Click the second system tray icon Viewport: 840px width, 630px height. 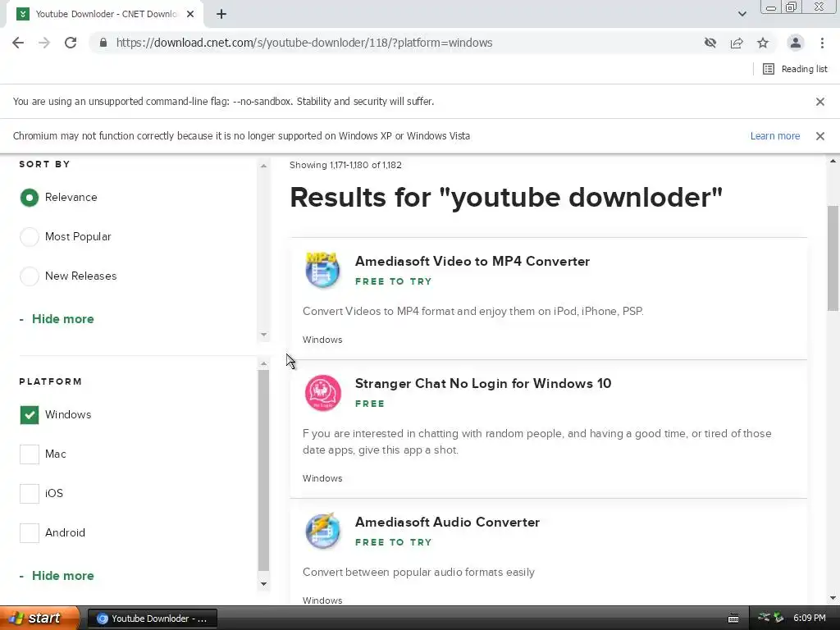pos(779,618)
